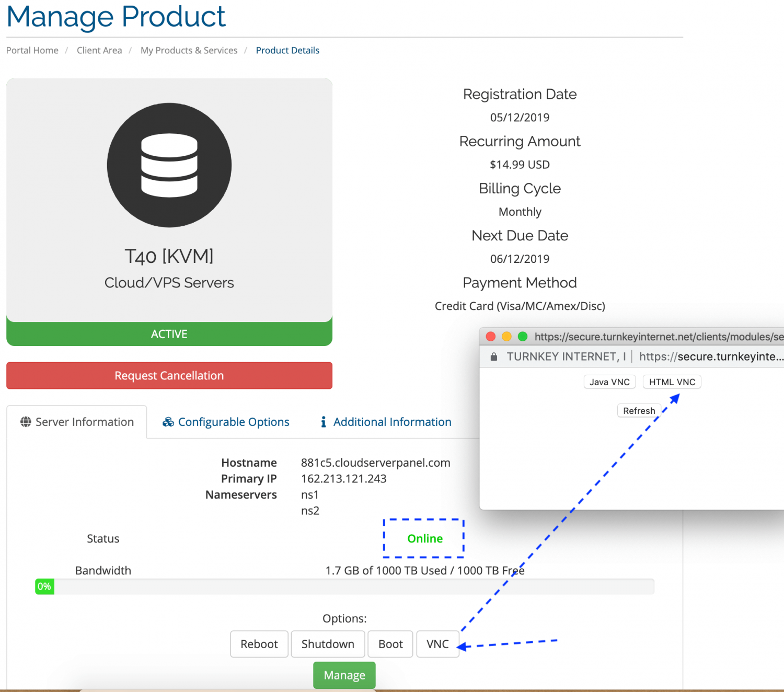Switch to Additional Information tab

(x=392, y=422)
